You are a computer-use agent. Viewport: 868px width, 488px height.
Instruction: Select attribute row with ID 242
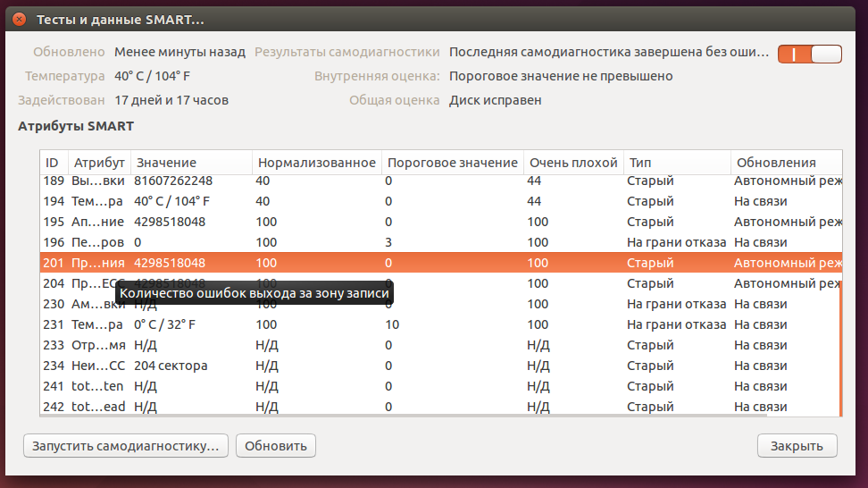357,407
